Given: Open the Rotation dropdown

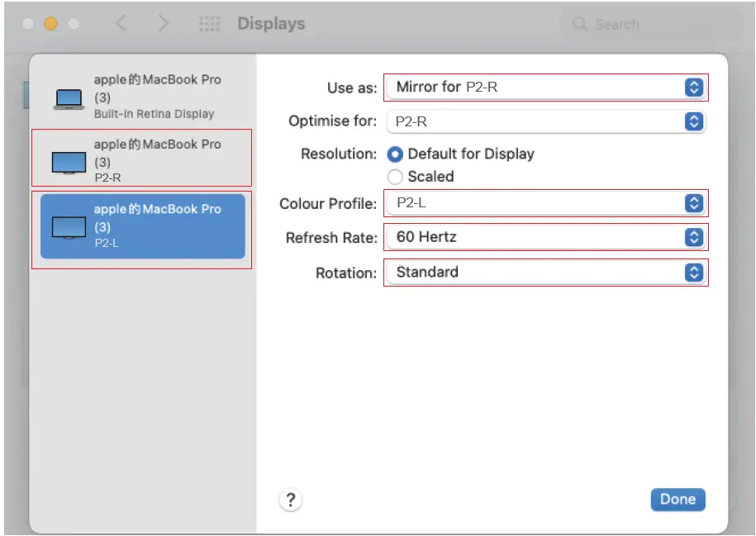Looking at the screenshot, I should (x=545, y=273).
